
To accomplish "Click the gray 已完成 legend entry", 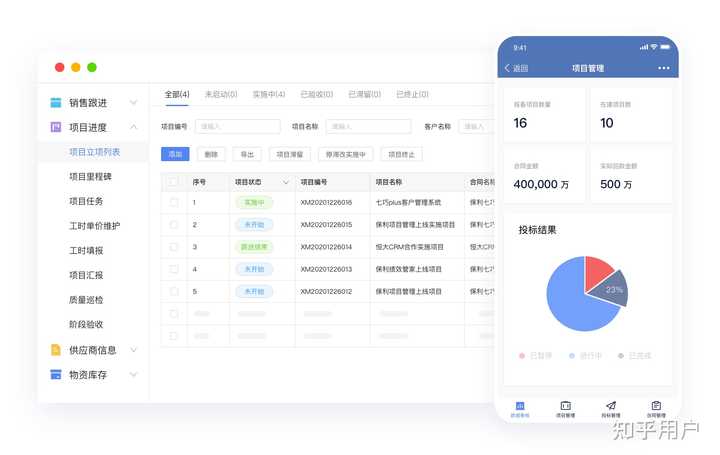I will (x=635, y=355).
